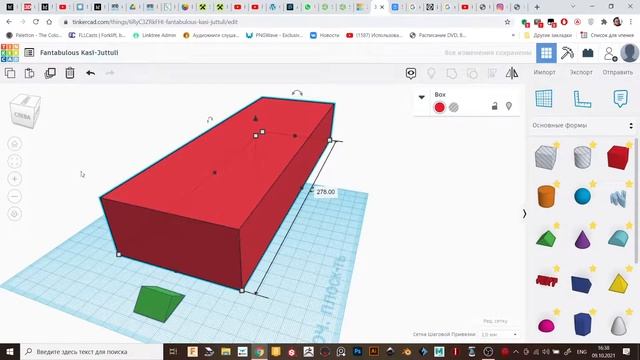Toggle the show all view eye icon
Viewport: 640px width, 360px height.
[x=411, y=73]
